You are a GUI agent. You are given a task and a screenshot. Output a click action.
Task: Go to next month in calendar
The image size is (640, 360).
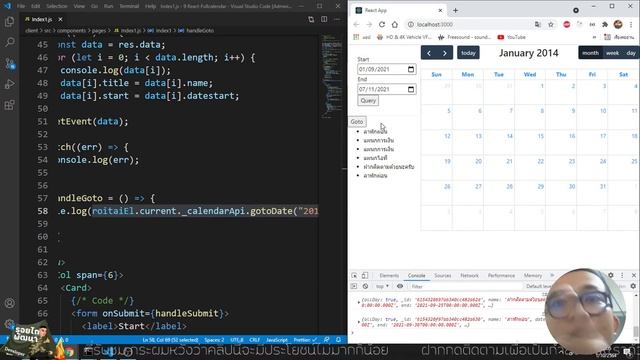pyautogui.click(x=445, y=53)
